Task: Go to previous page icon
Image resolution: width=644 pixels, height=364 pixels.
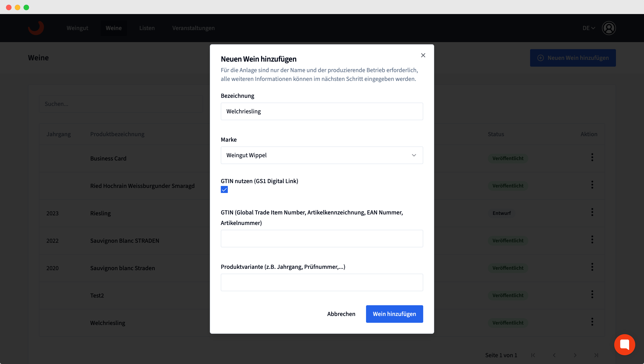Action: [x=554, y=355]
